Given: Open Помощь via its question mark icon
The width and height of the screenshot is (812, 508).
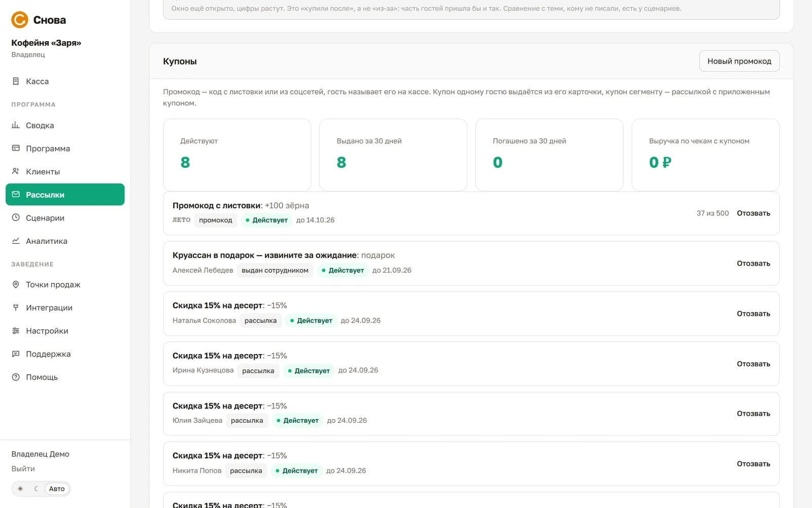Looking at the screenshot, I should pos(16,377).
